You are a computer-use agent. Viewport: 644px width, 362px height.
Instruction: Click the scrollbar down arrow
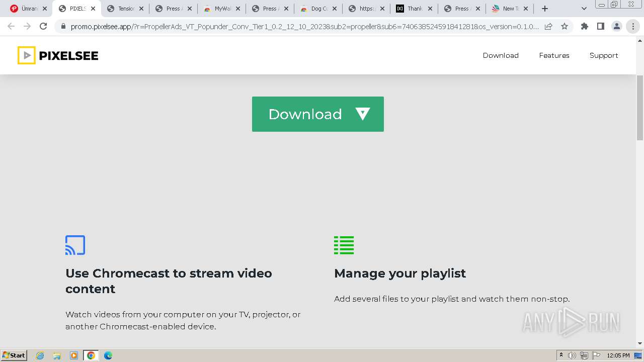tap(640, 343)
